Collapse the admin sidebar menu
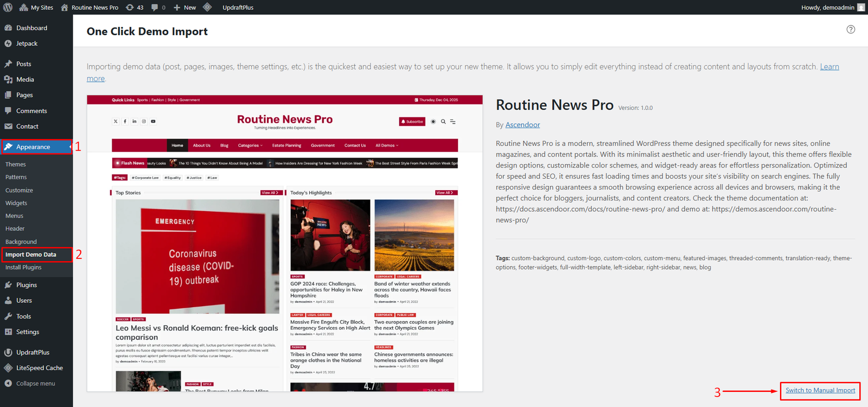The height and width of the screenshot is (407, 868). [x=35, y=384]
